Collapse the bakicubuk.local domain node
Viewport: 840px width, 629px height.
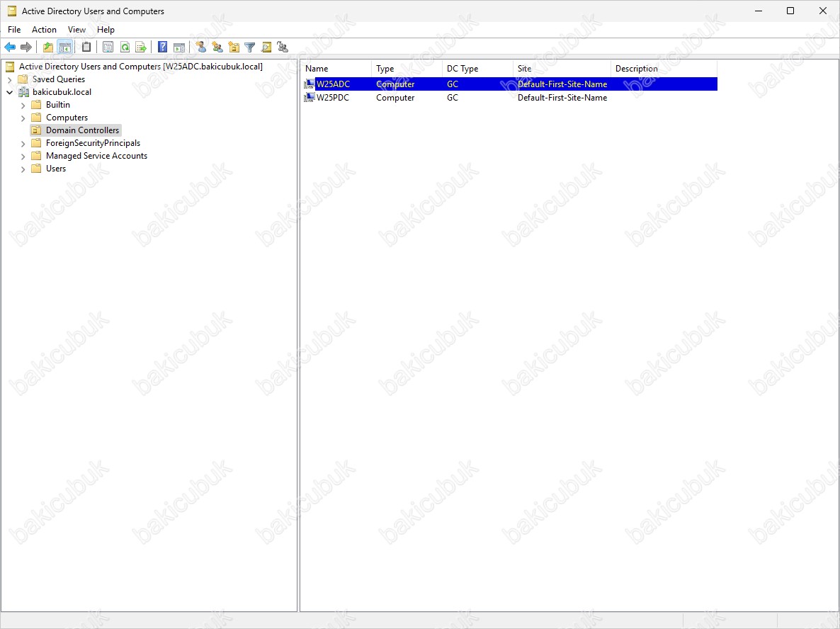point(10,92)
